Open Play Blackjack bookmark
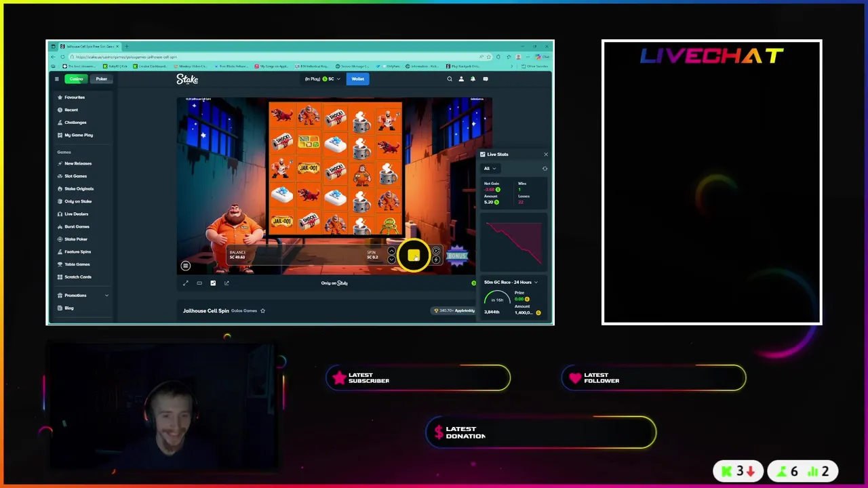868x488 pixels. point(462,66)
